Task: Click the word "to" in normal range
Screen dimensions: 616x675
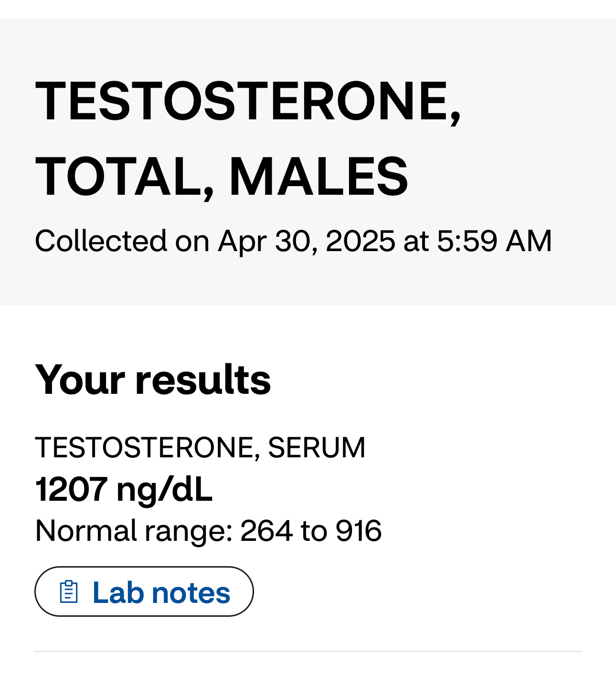Action: click(314, 531)
